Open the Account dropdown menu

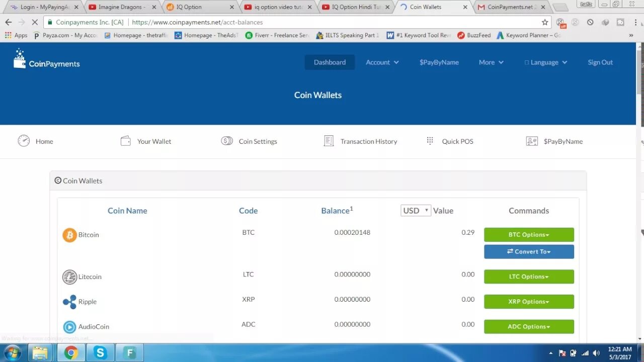(x=382, y=62)
